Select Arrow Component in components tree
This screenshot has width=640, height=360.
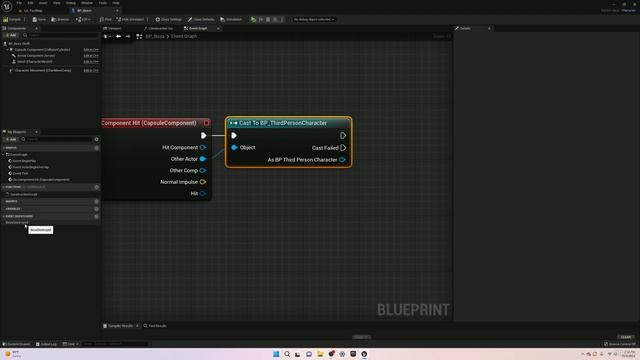[x=36, y=56]
